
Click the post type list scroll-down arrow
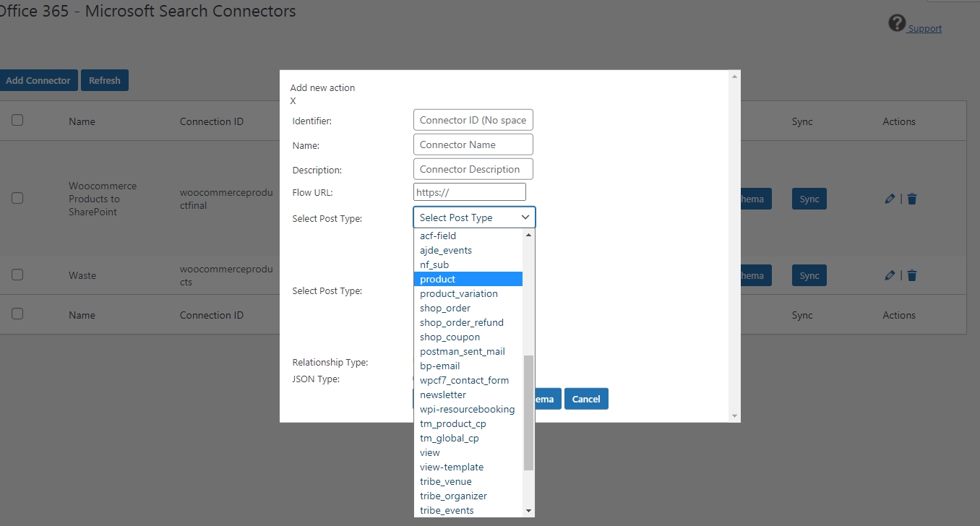(x=529, y=511)
